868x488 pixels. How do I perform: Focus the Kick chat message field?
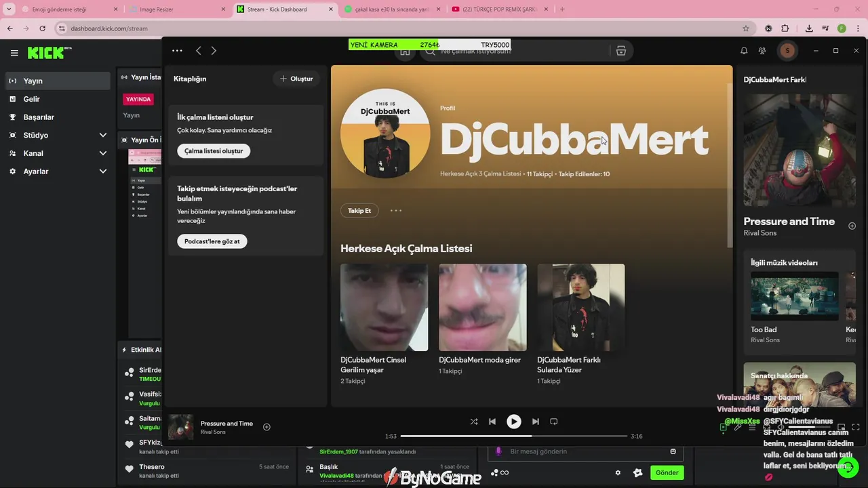point(585,451)
